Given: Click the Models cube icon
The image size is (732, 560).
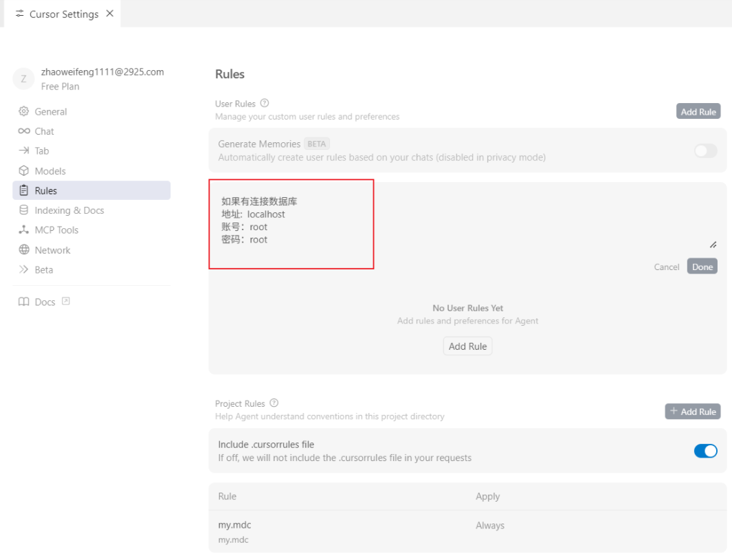Looking at the screenshot, I should 24,170.
